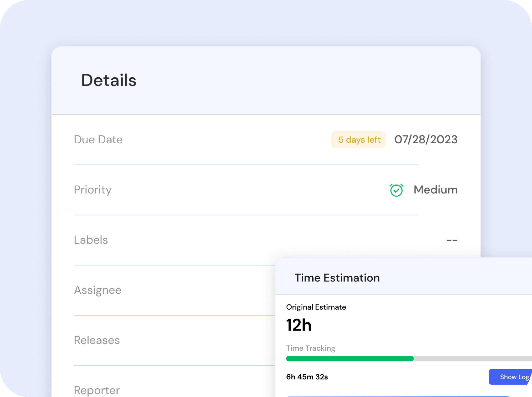
Task: Click the 12h original estimate value
Action: point(299,325)
